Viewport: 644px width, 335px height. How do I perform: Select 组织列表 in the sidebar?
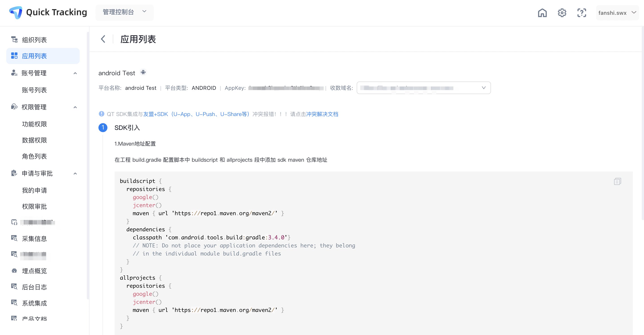(34, 40)
